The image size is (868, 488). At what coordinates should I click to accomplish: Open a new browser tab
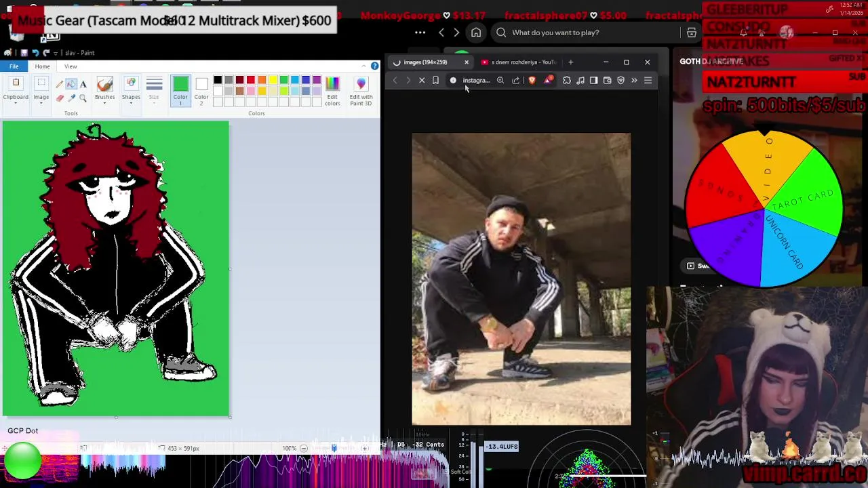[570, 62]
